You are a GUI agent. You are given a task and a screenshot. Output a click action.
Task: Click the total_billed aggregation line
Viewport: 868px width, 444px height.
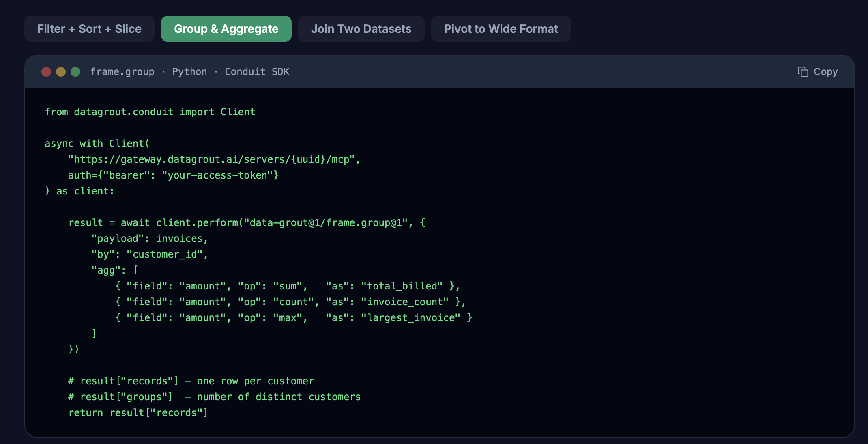click(x=288, y=286)
